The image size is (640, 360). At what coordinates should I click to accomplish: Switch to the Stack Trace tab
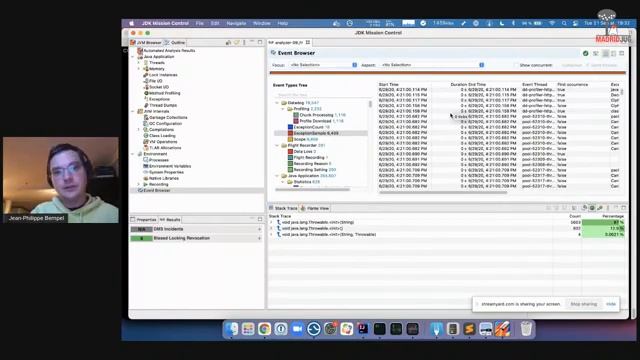(x=283, y=208)
